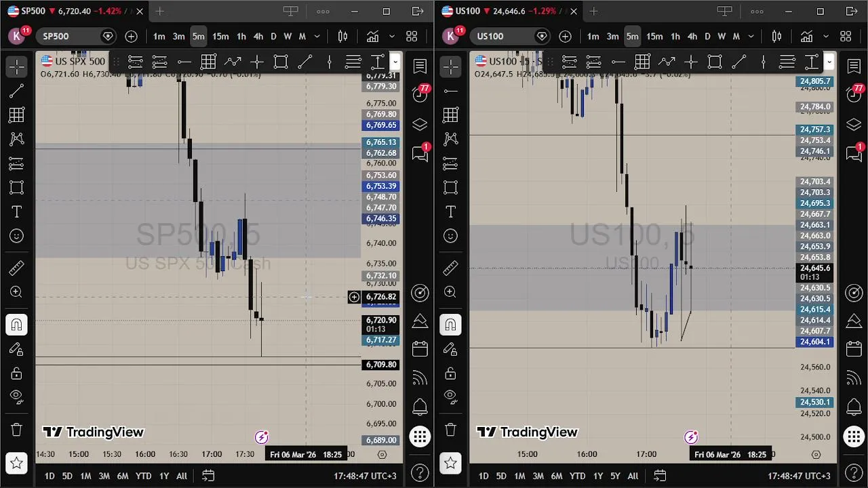Expand favorites drawing toolbar chevron in US100 window
The height and width of the screenshot is (488, 868).
click(x=829, y=63)
